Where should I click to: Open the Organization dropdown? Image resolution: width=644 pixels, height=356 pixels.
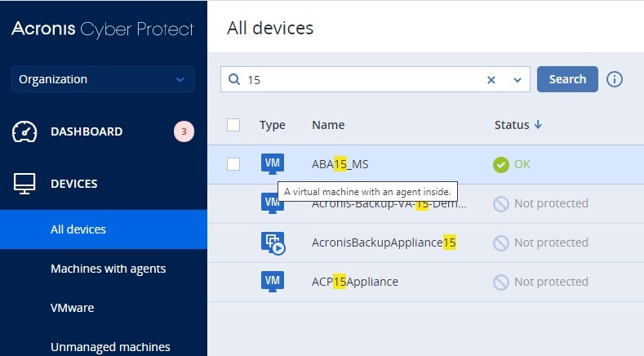(x=103, y=79)
